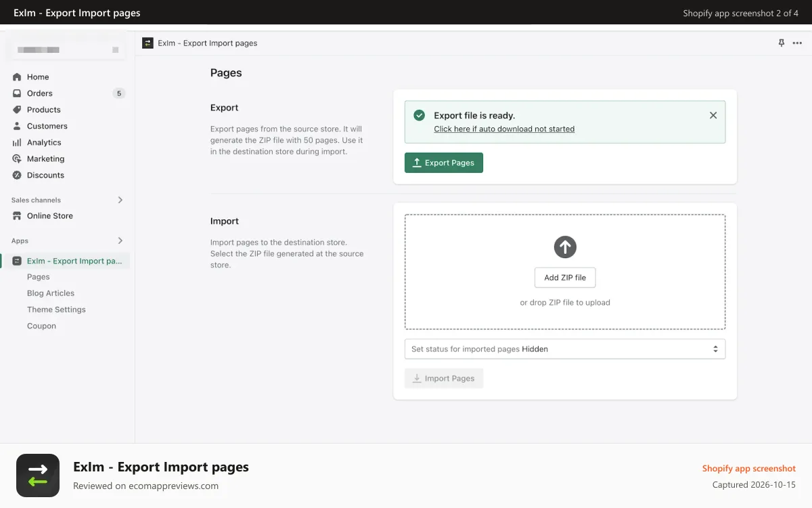Image resolution: width=812 pixels, height=508 pixels.
Task: Click the upload arrow circle icon
Action: point(565,247)
